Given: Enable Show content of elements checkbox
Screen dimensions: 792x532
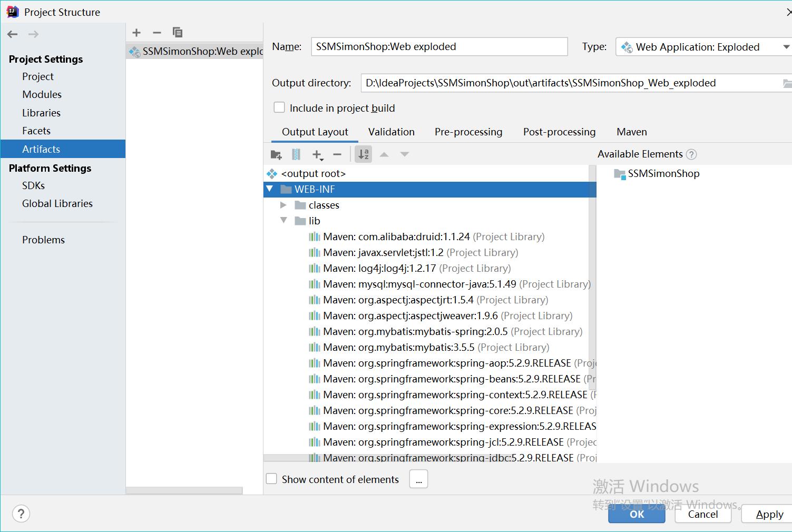Looking at the screenshot, I should (271, 479).
